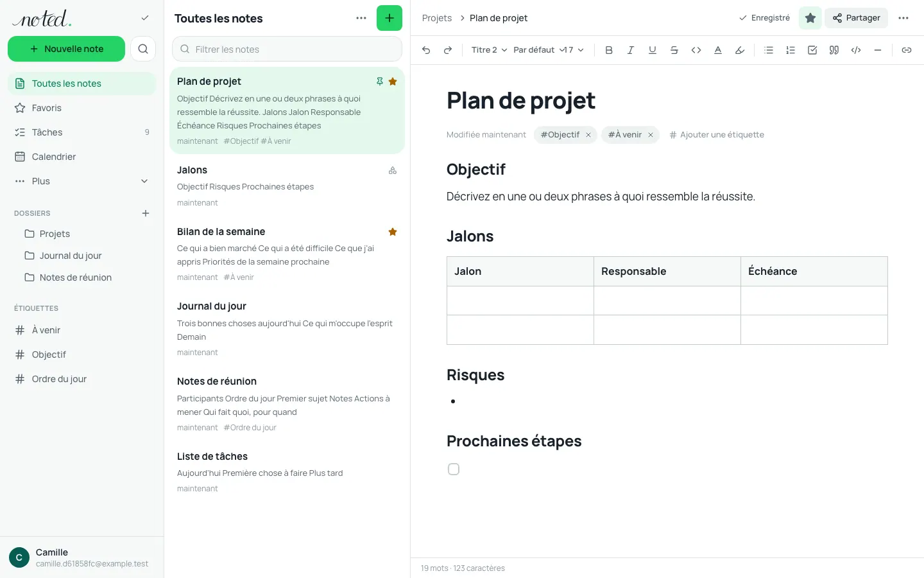Apply inline code formatting
924x578 pixels.
click(696, 50)
